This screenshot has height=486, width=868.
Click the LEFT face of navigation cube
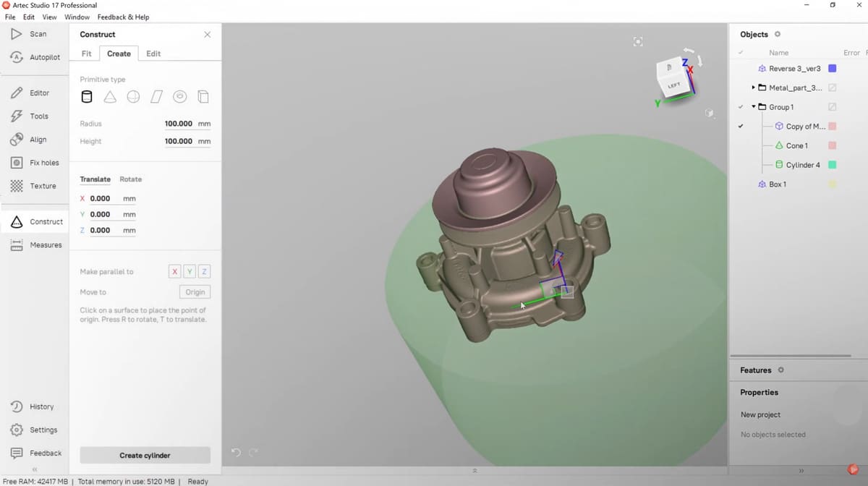673,85
